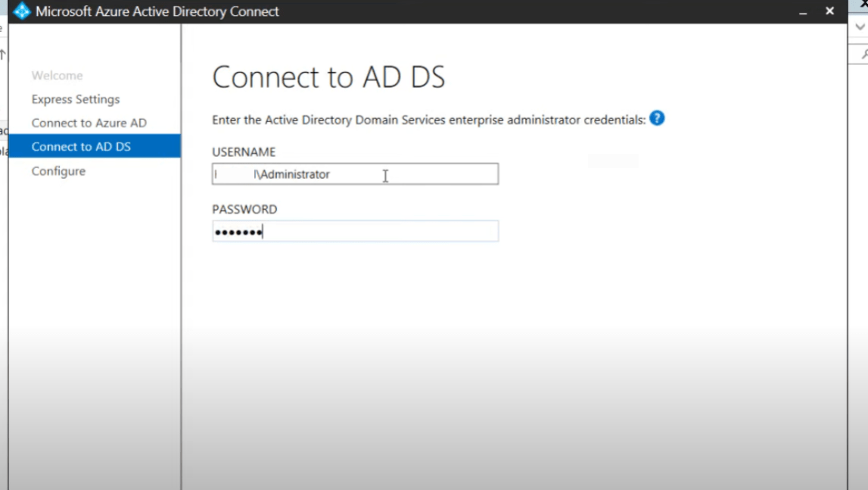Select Connect to Azure AD step
This screenshot has width=868, height=490.
click(x=89, y=123)
